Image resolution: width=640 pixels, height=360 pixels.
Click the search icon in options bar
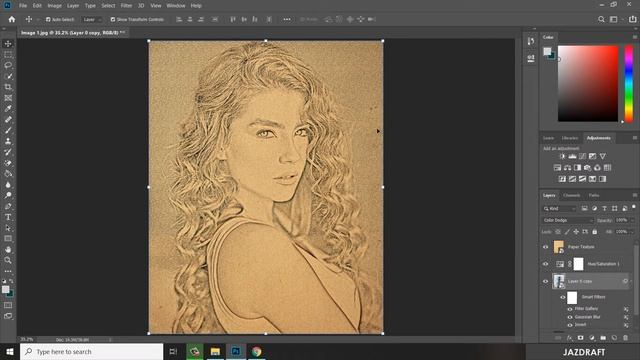(601, 19)
